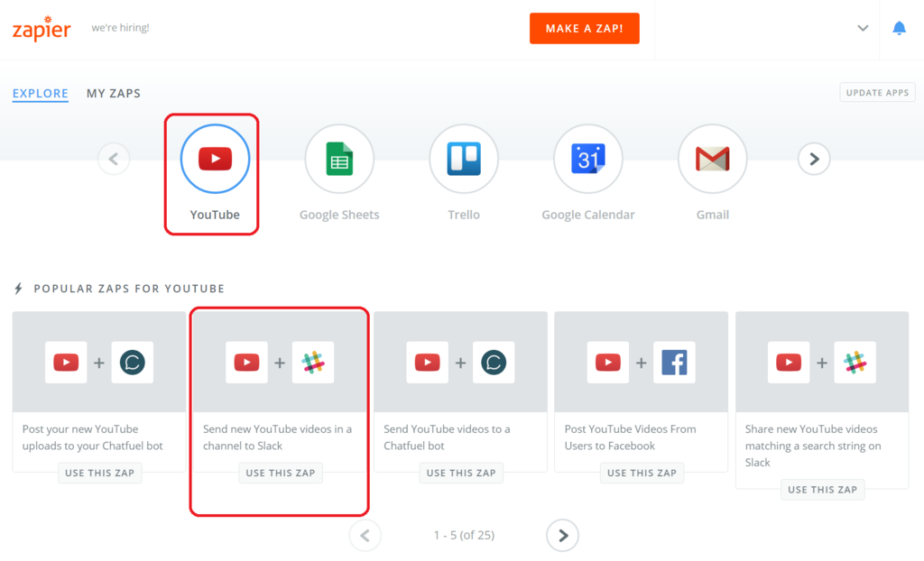Use the Send-to-Chatfuel-bot Zap
The height and width of the screenshot is (561, 924).
tap(461, 473)
